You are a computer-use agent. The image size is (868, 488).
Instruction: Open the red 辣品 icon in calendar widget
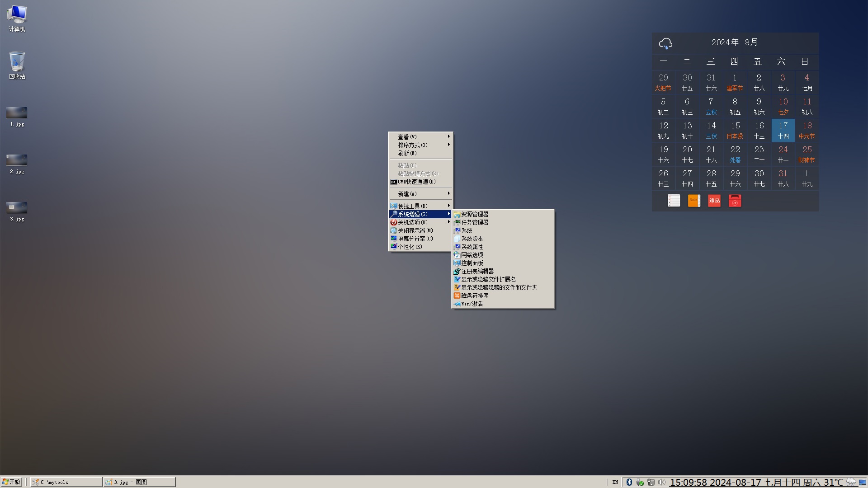(714, 201)
